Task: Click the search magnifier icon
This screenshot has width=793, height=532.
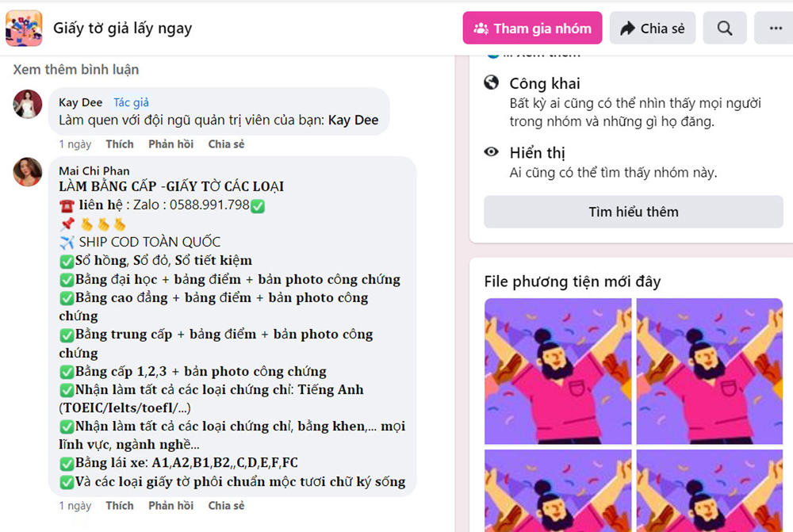Action: pos(724,29)
